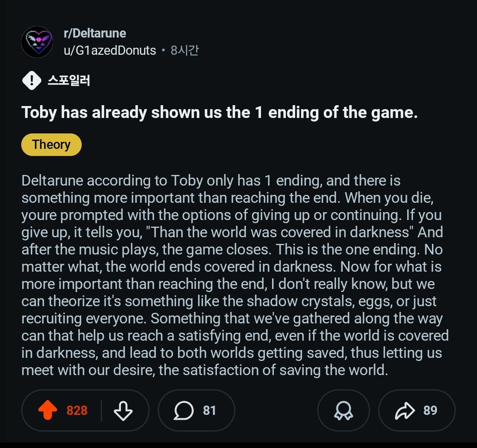The image size is (477, 448).
Task: Click the 스포일러 spoiler label
Action: point(69,81)
